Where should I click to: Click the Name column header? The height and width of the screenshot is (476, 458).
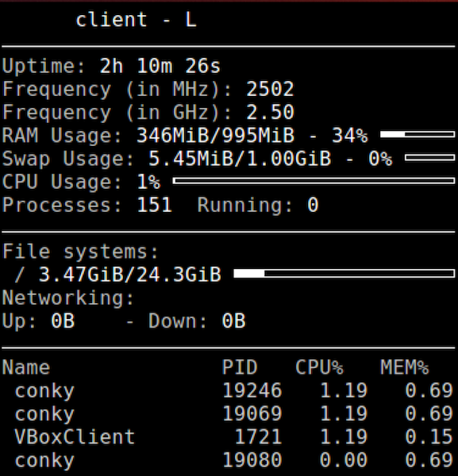tap(26, 367)
